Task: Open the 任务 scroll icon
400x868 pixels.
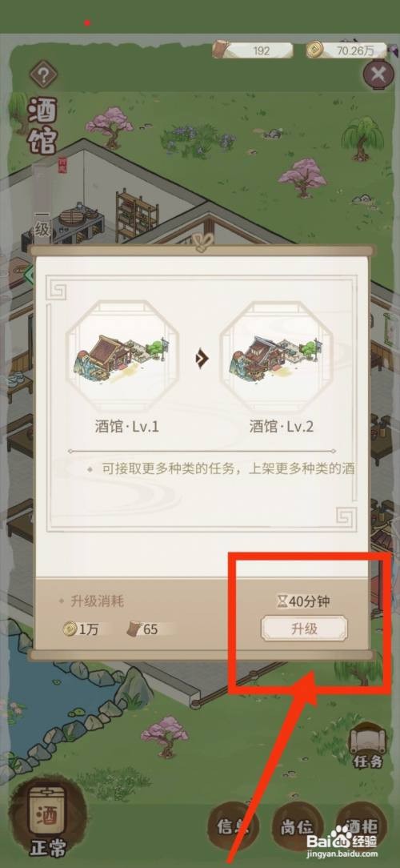Action: (x=368, y=745)
